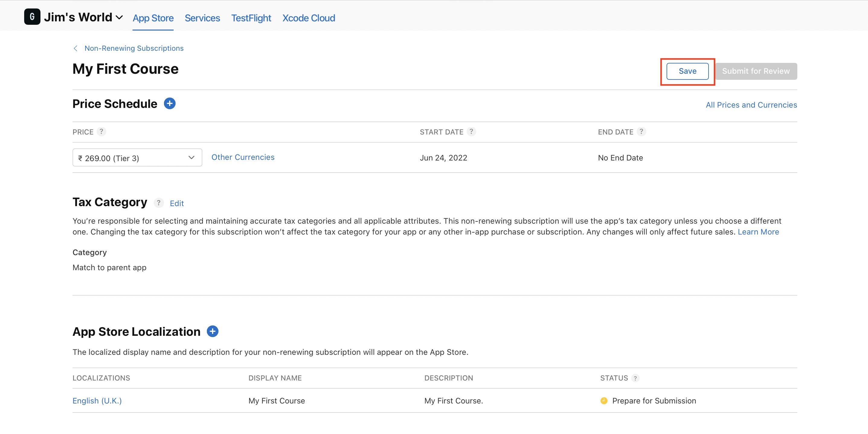Go to the Xcode Cloud tab
868x434 pixels.
[x=308, y=18]
